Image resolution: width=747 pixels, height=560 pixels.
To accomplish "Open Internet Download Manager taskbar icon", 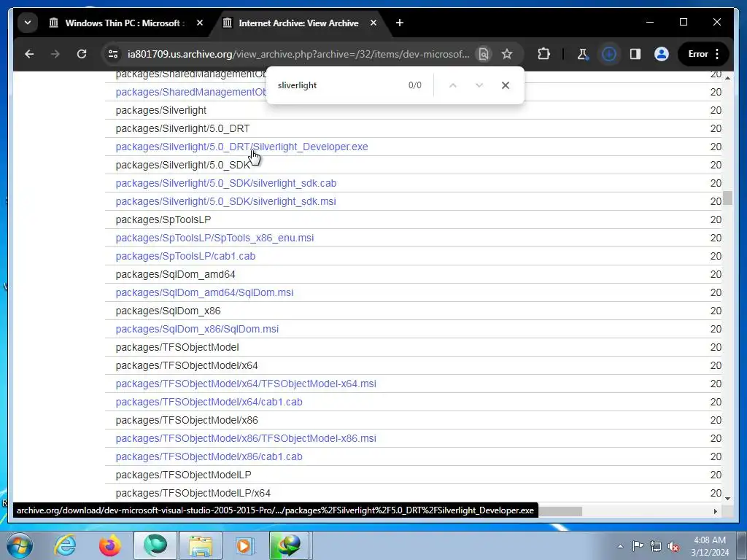I will 289,545.
